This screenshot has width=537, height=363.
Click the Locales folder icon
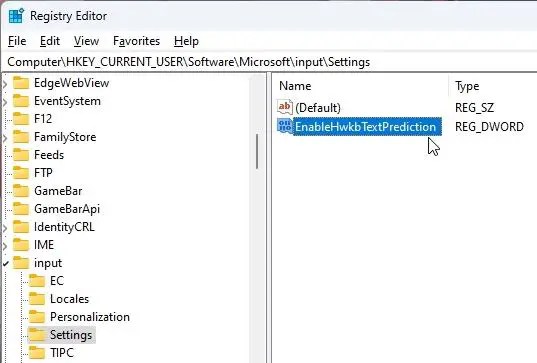(x=37, y=299)
